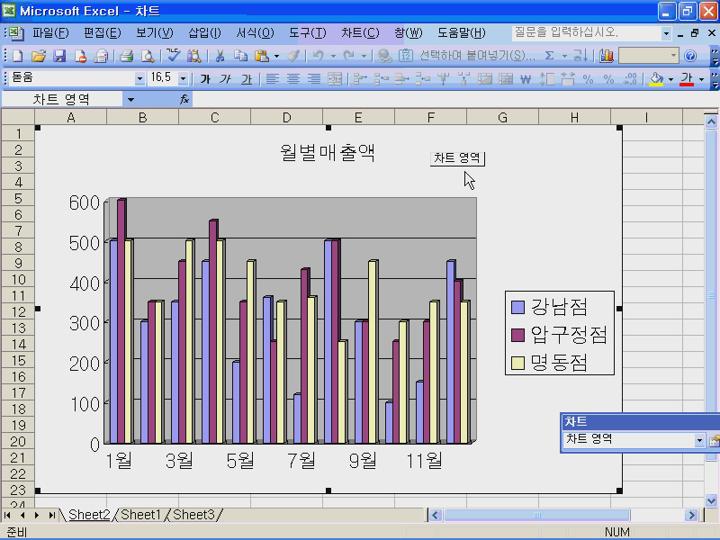
Task: Open the help question box dropdown arrow
Action: coord(666,33)
